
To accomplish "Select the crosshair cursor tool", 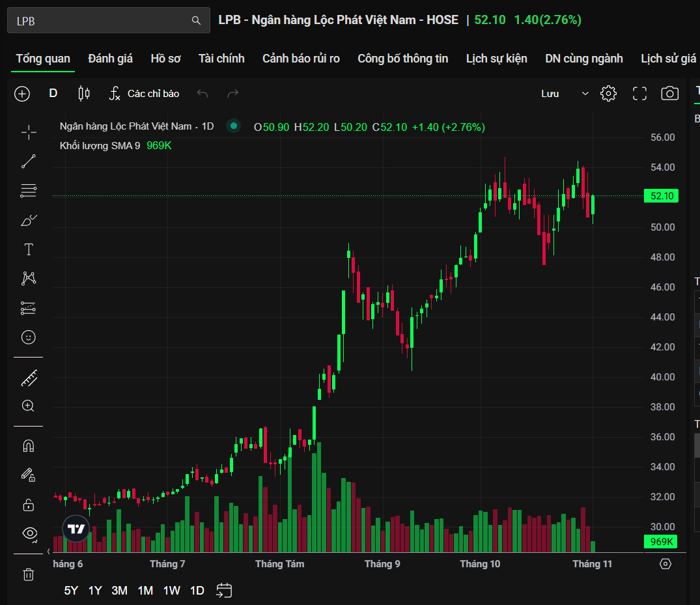I will click(29, 133).
